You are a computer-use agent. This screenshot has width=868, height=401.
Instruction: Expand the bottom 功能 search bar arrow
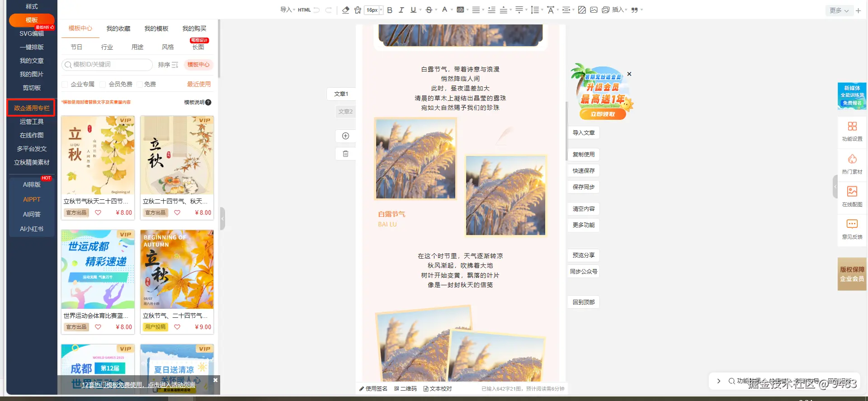click(x=719, y=381)
